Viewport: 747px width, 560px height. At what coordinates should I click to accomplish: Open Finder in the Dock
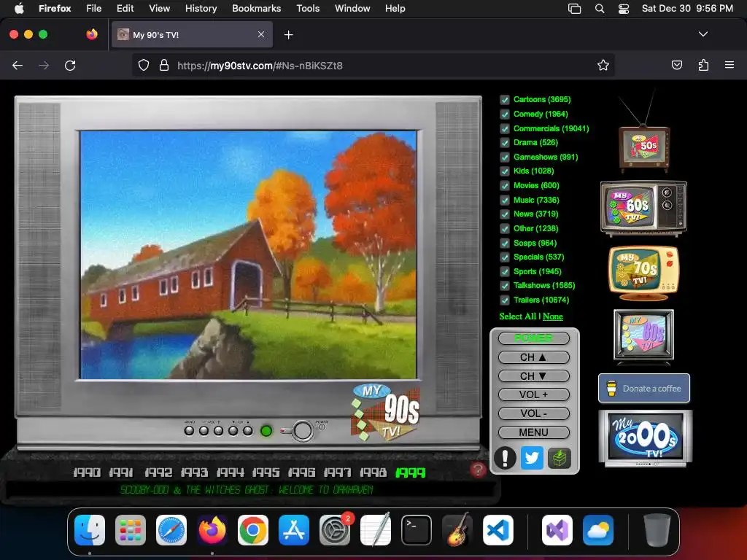(90, 530)
